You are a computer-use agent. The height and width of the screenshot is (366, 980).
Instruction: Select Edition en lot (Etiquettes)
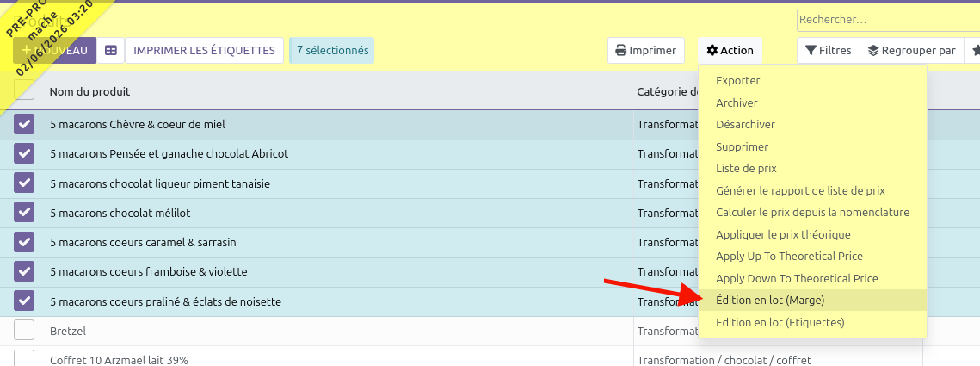[812, 323]
